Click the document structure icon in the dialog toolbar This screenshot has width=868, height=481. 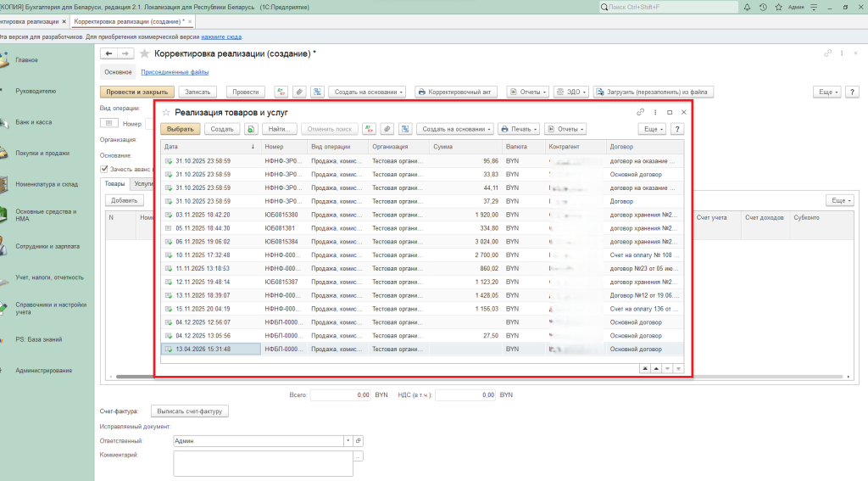[x=404, y=129]
